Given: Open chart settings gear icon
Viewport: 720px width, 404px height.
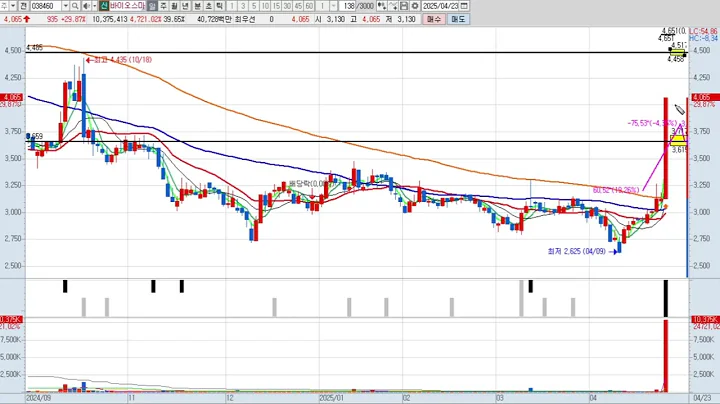Looking at the screenshot, I should 415,6.
